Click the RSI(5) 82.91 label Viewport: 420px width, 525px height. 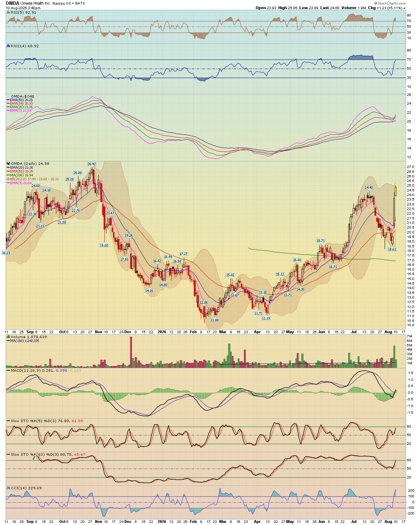click(23, 12)
